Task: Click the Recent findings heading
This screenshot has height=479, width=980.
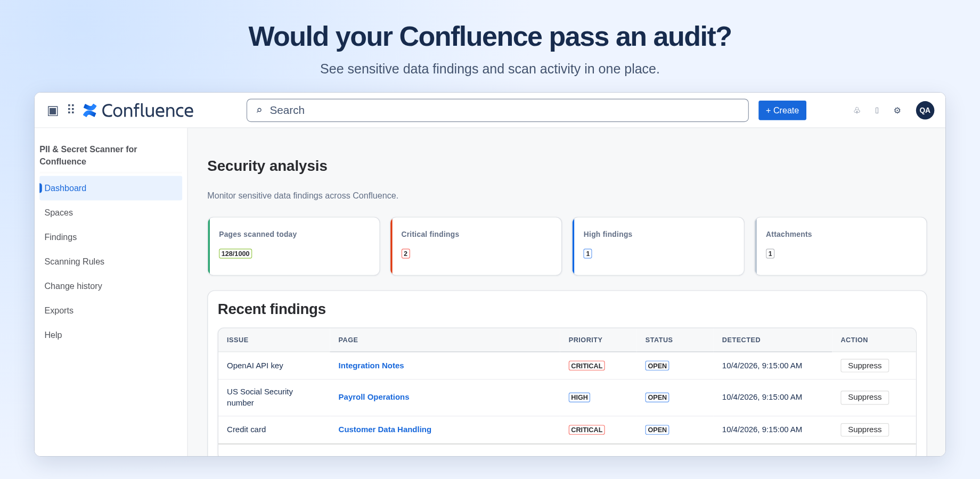Action: (x=272, y=309)
